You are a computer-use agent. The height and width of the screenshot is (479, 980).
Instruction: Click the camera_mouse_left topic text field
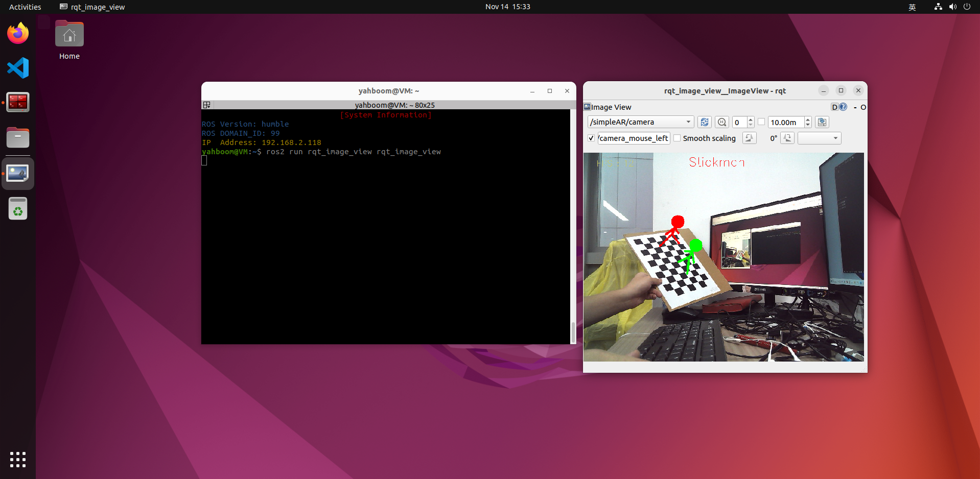click(x=634, y=138)
